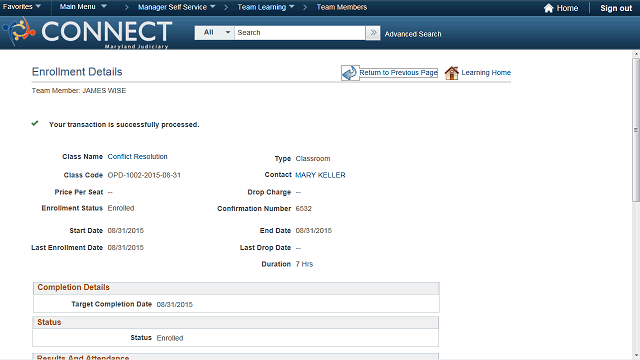Click the Team Member: JAMES WISE text
This screenshot has height=360, width=640.
click(79, 91)
